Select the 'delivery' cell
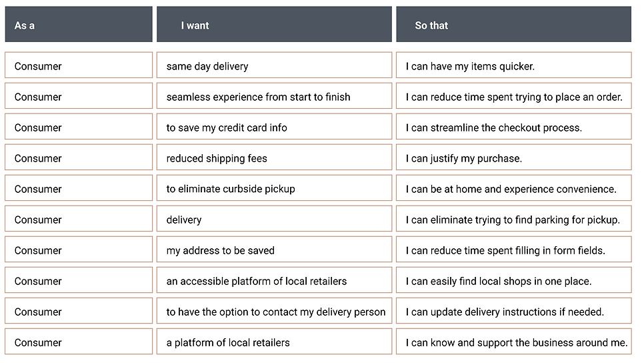 coord(274,219)
